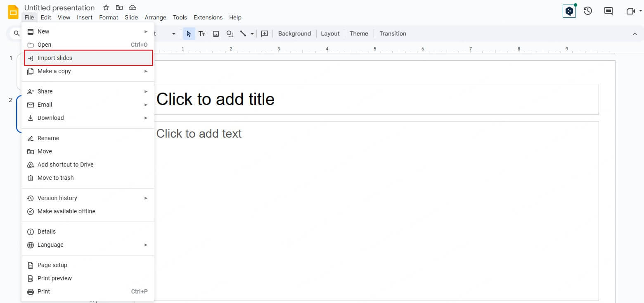Screen dimensions: 644x303
Task: Open version history clock icon
Action: click(588, 11)
